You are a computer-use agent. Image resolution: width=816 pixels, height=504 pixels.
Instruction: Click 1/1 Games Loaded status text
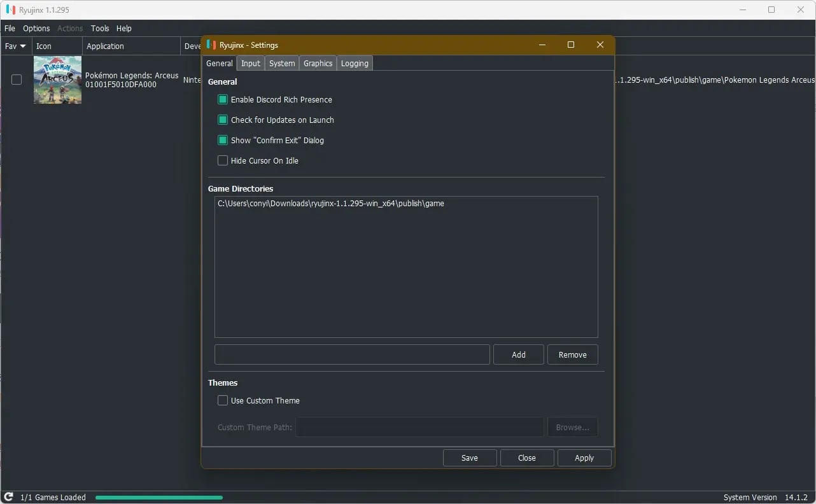(53, 497)
